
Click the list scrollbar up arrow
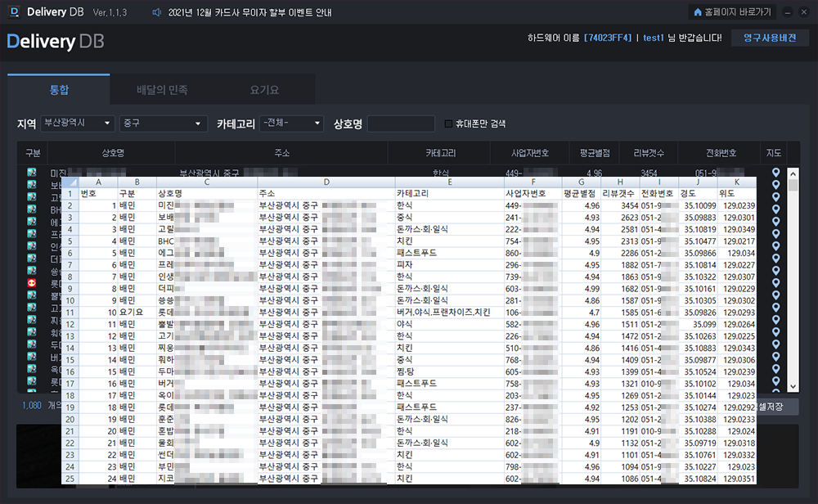coord(793,173)
